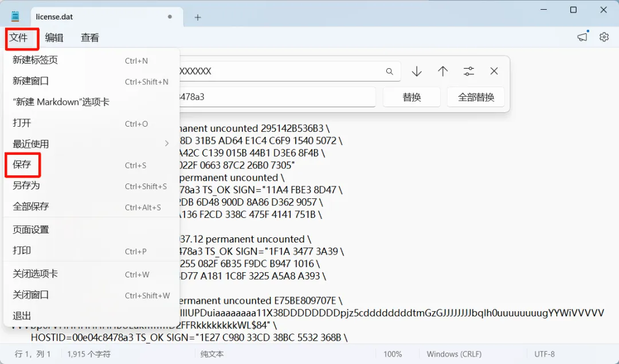The height and width of the screenshot is (364, 619).
Task: Add a new tab with plus icon
Action: click(198, 17)
